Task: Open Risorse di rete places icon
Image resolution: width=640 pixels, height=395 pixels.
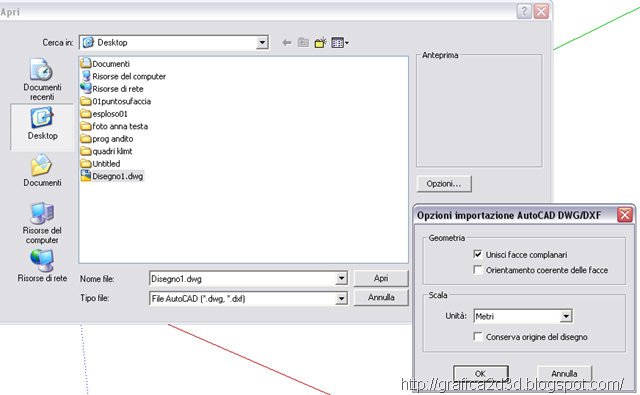Action: [x=42, y=266]
